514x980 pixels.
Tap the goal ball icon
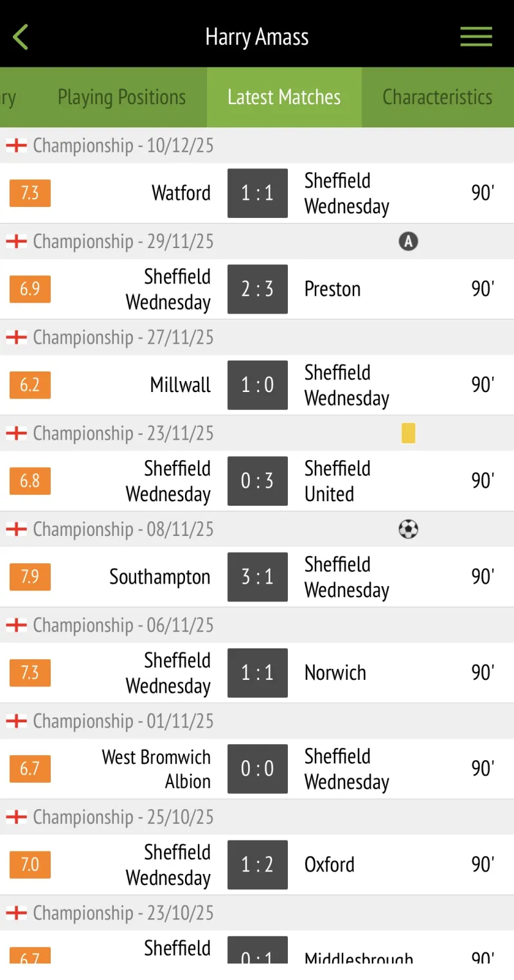tap(408, 530)
